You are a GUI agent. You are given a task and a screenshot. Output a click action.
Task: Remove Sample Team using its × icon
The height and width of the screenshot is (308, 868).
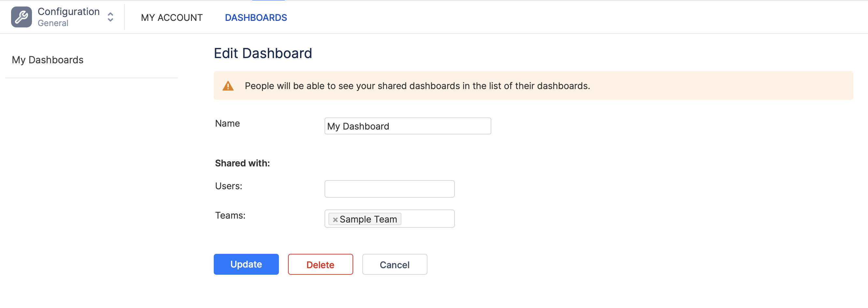point(335,220)
